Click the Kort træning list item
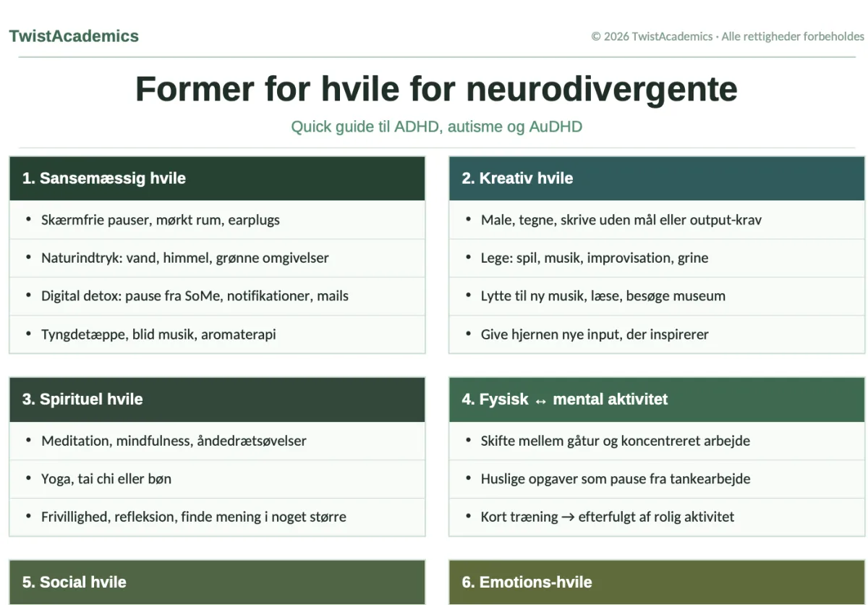 (x=657, y=517)
